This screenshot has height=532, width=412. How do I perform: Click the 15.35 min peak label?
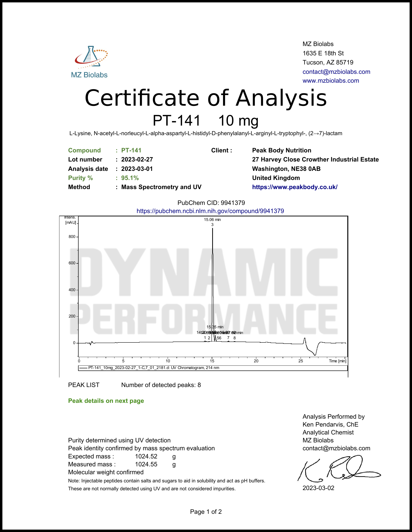[215, 327]
